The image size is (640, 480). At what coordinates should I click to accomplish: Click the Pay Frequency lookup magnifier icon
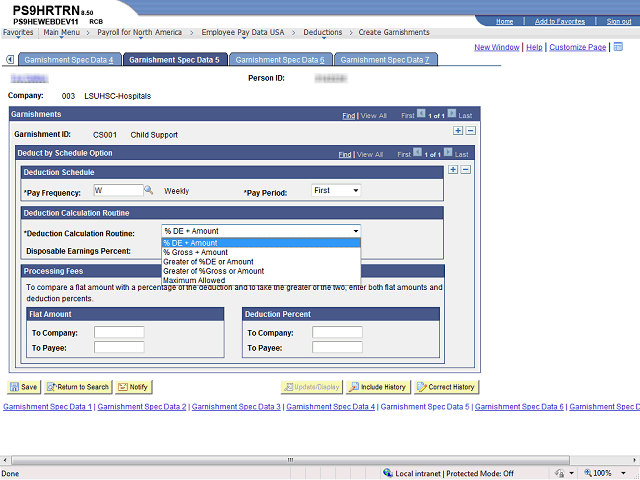tap(148, 190)
